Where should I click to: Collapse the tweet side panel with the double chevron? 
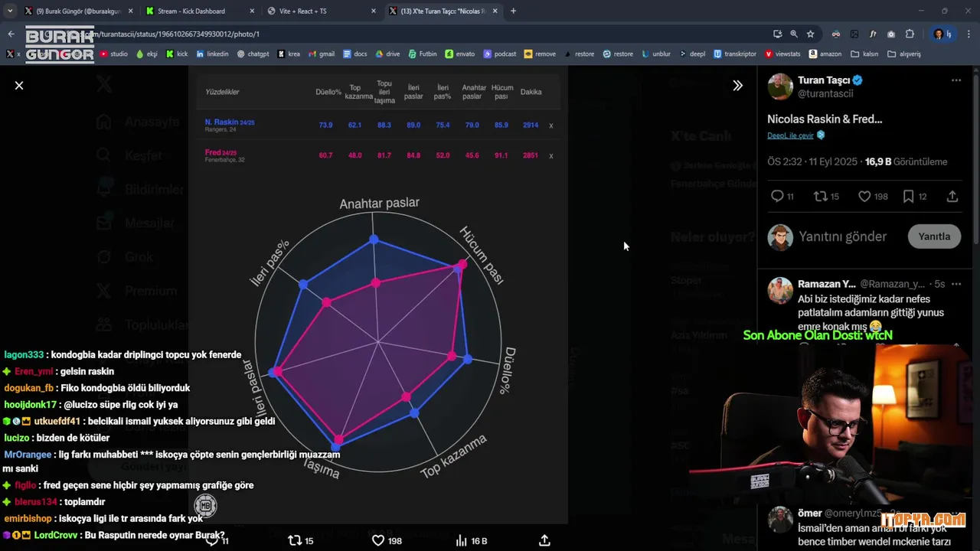[737, 86]
